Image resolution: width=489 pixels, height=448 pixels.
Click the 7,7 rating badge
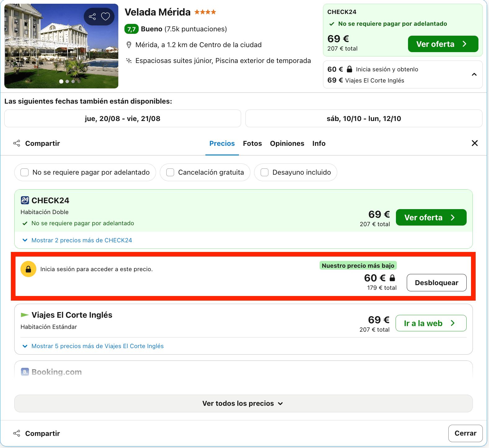(132, 29)
